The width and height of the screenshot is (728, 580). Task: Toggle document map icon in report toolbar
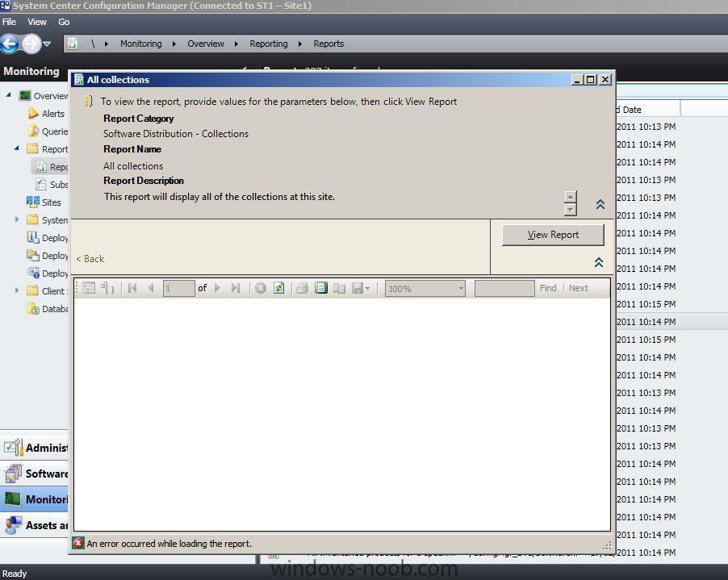(x=89, y=288)
